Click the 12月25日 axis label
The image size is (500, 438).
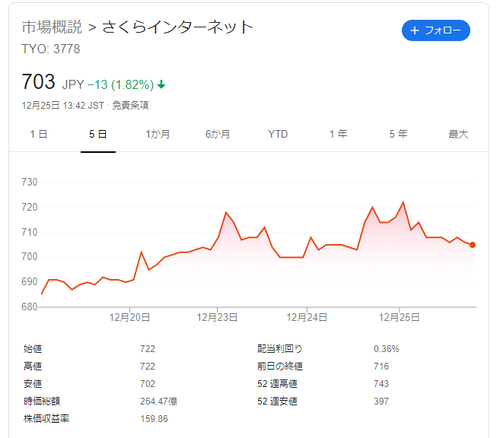(x=399, y=317)
